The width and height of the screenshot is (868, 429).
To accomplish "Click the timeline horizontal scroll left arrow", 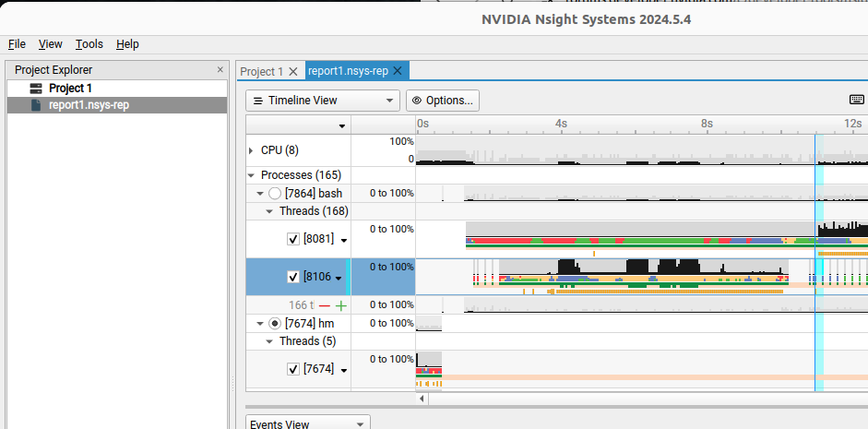I will (x=422, y=398).
